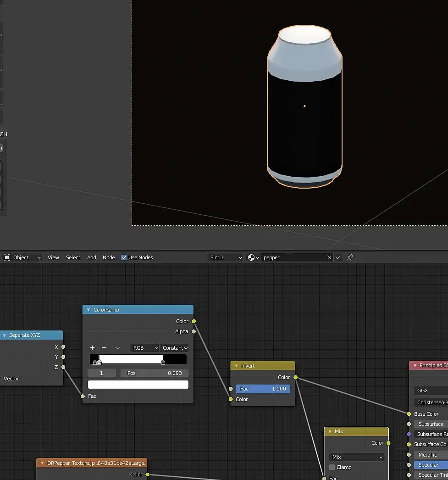Screen dimensions: 448x480
Task: Click the remove color stop minus icon
Action: click(x=104, y=348)
